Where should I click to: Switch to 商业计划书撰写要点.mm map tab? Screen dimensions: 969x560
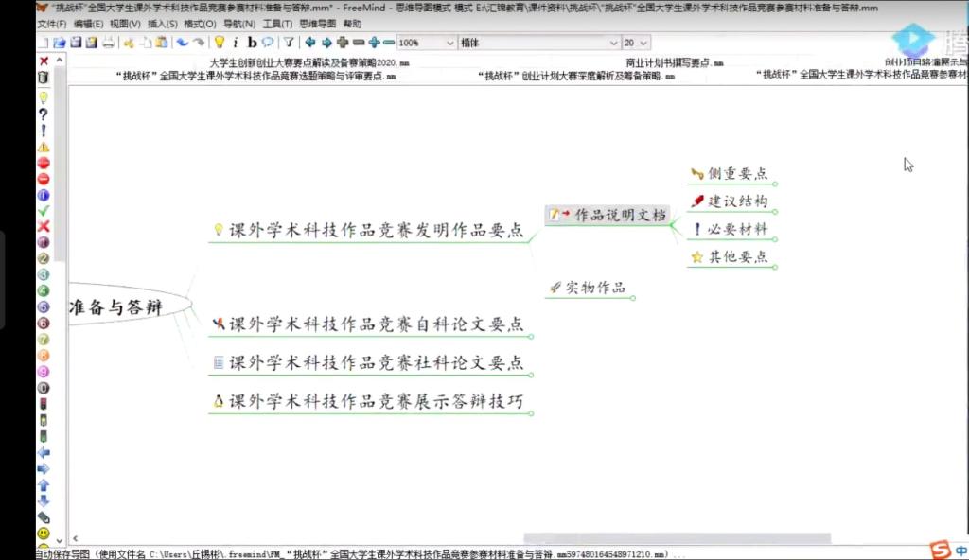(x=674, y=62)
